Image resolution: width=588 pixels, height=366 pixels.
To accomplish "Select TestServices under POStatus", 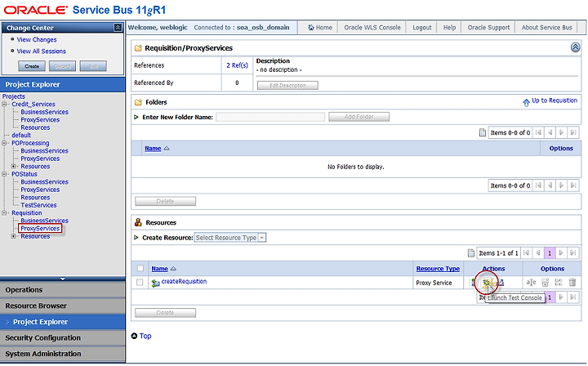I will [x=38, y=205].
